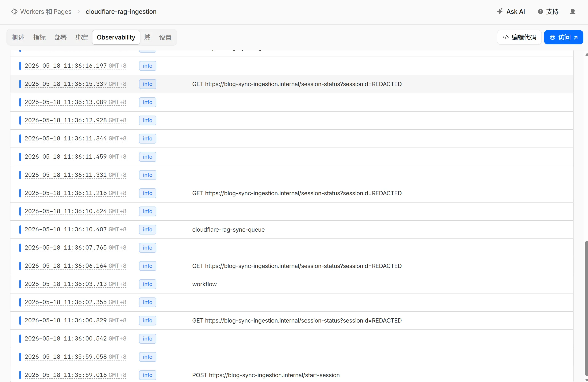Click timestamp 2026-05-18 11:36:00.542
This screenshot has width=588, height=382.
click(75, 339)
